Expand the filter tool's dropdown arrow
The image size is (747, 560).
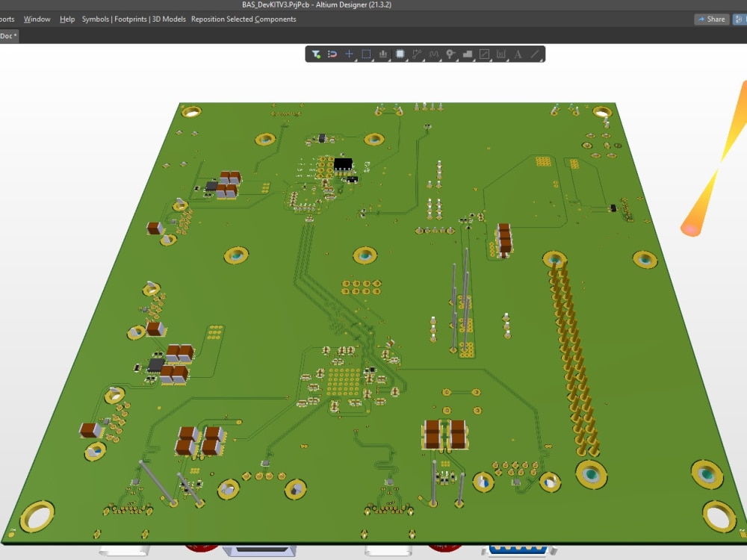tap(322, 60)
